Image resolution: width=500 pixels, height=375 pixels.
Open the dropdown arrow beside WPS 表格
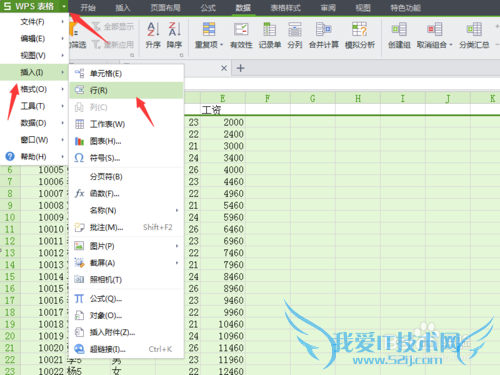[x=64, y=6]
